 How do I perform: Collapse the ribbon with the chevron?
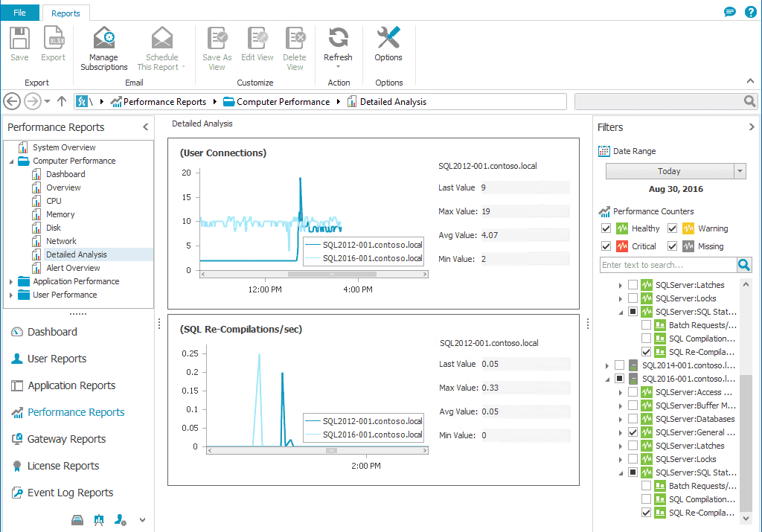click(750, 81)
